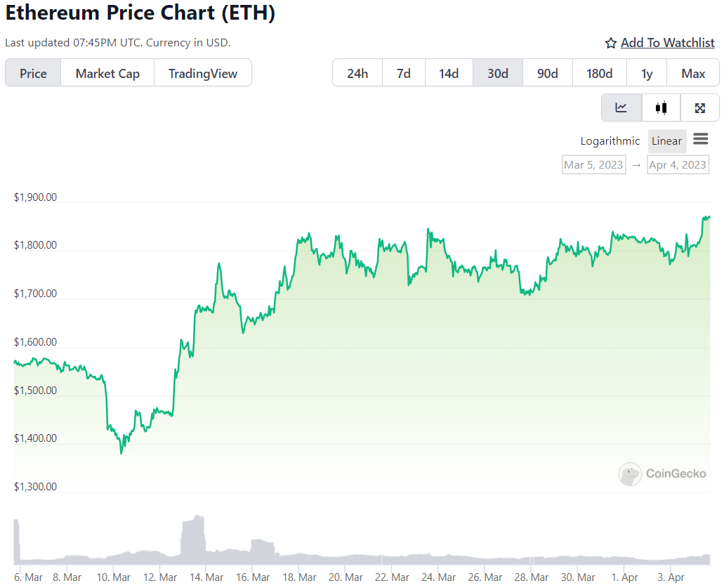Set chart range to 7d
This screenshot has width=724, height=588.
pos(404,73)
